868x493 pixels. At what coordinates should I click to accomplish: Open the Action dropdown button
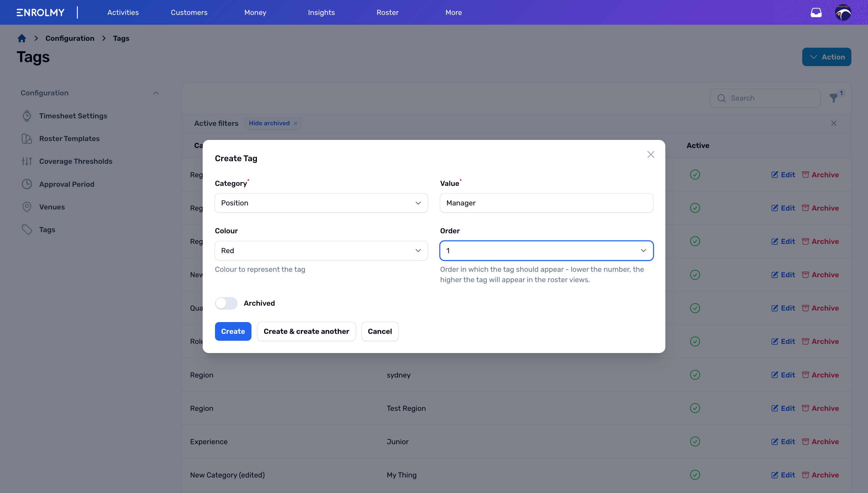(826, 57)
